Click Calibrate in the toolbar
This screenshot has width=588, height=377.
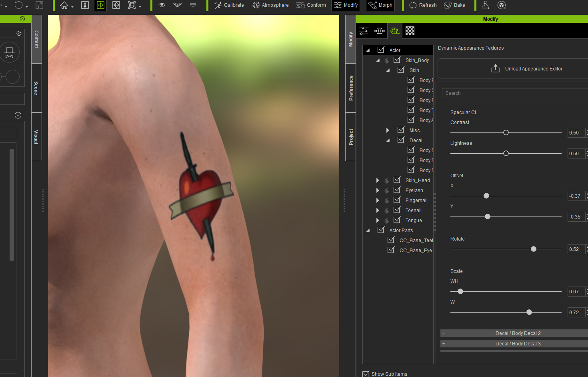click(x=229, y=5)
